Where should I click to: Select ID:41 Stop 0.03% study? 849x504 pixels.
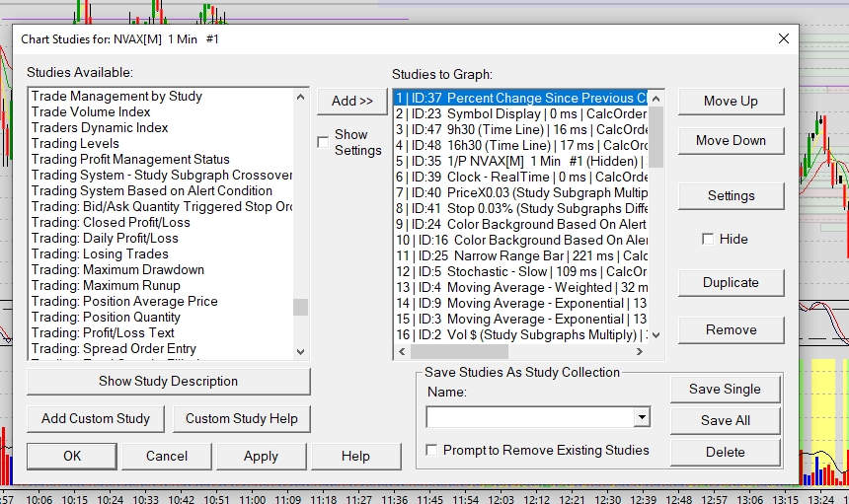[x=521, y=209]
